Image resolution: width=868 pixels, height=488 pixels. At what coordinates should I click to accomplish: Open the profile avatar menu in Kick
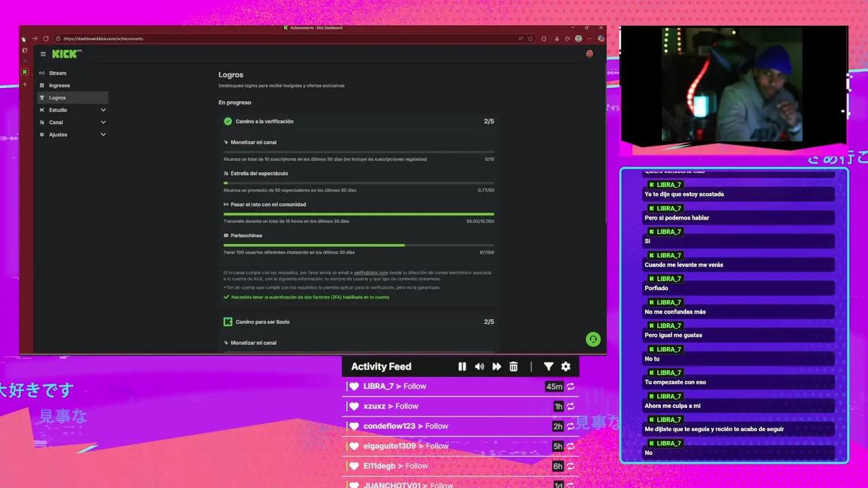(x=589, y=54)
